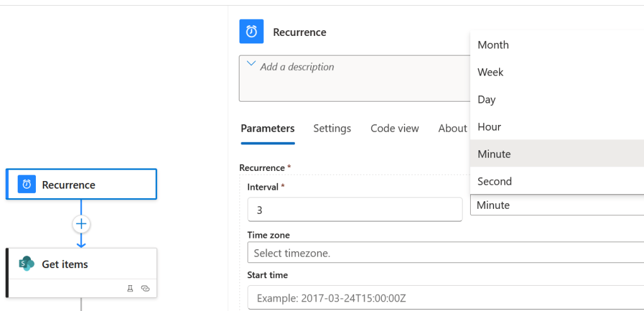Select Day from frequency dropdown
Image resolution: width=644 pixels, height=311 pixels.
point(557,99)
